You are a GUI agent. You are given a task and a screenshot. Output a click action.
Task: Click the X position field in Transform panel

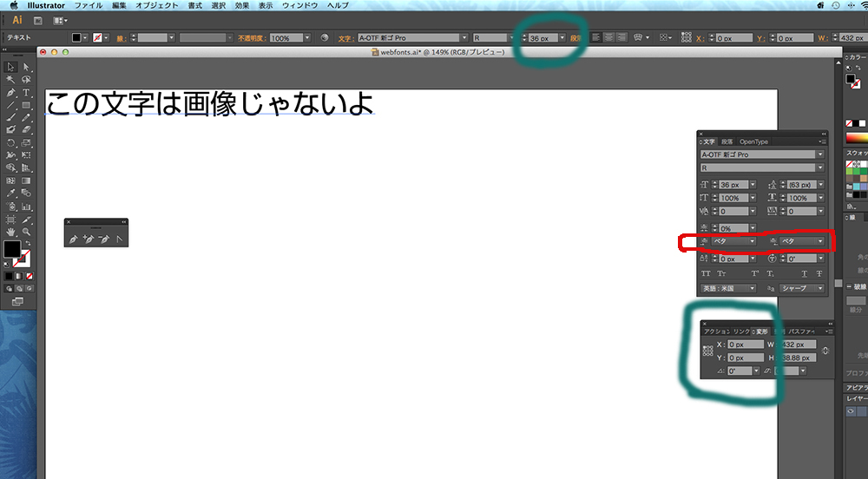click(745, 344)
